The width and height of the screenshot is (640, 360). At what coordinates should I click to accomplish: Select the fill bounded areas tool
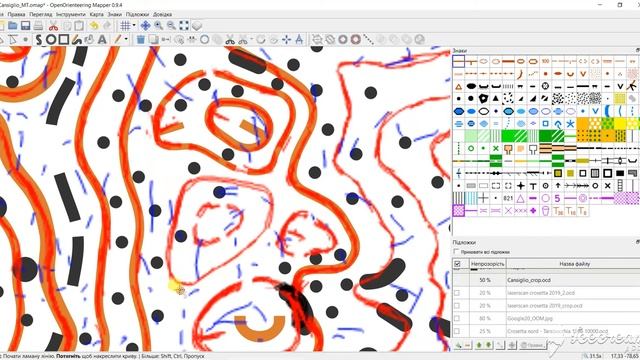[89, 40]
